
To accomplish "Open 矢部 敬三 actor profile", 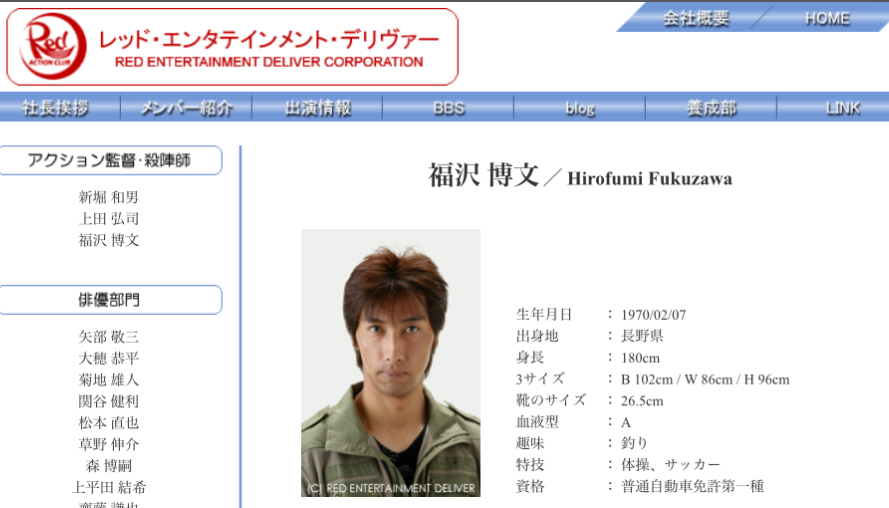I will pyautogui.click(x=109, y=337).
